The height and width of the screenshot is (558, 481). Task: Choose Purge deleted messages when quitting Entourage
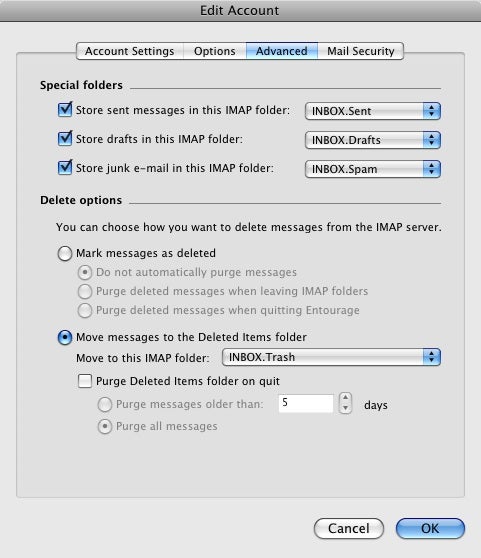tap(85, 310)
